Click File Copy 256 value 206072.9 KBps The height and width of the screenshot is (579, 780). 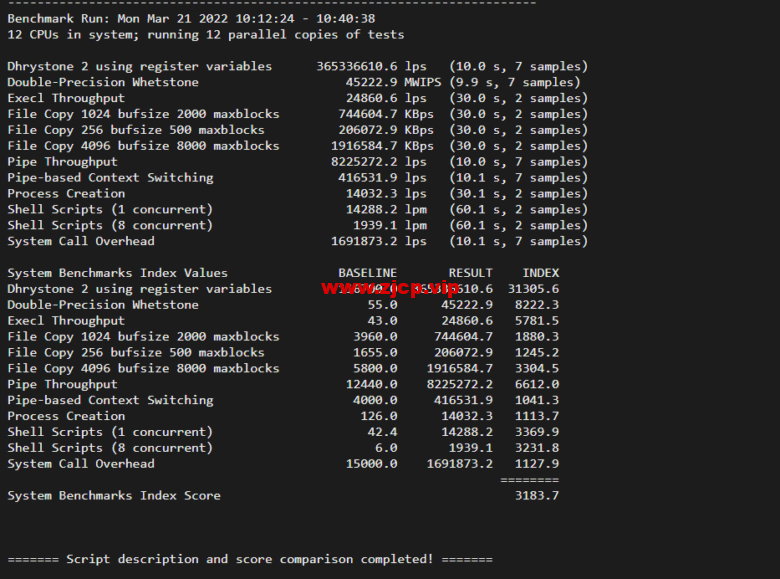pos(386,130)
